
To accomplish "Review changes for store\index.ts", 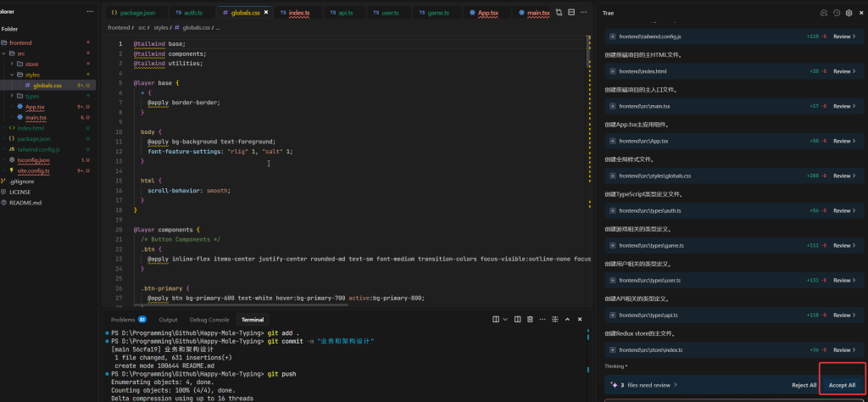I will pos(845,350).
